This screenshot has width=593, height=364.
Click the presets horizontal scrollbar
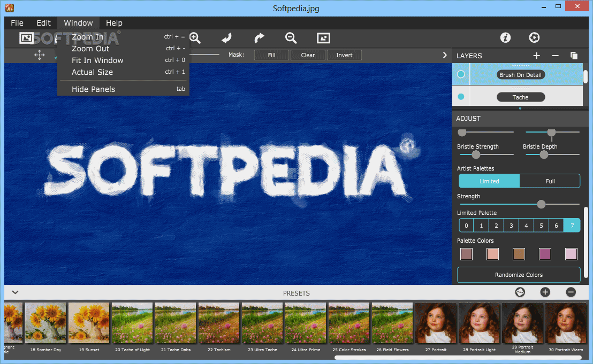[458, 358]
